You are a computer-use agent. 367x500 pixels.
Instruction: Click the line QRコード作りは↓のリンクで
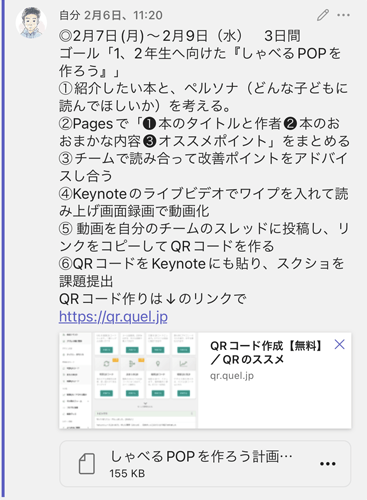tap(153, 299)
